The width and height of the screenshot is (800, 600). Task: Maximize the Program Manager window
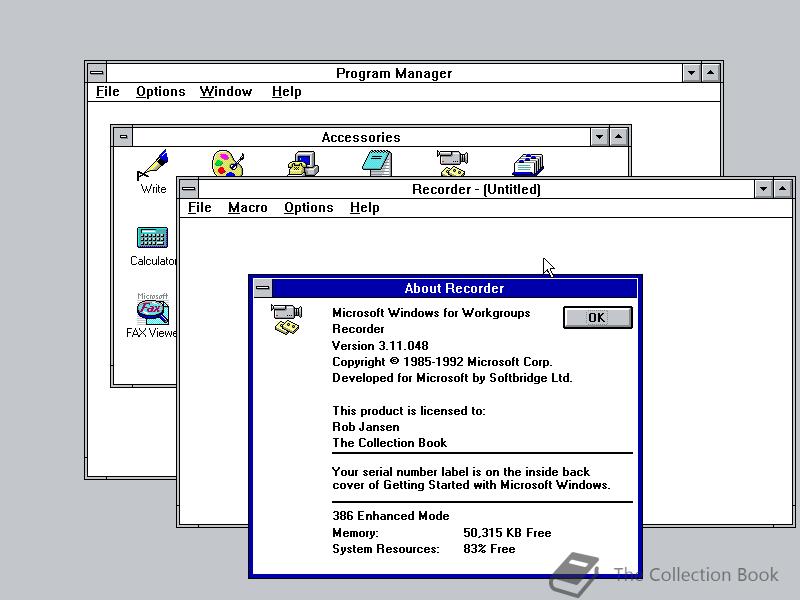[711, 73]
